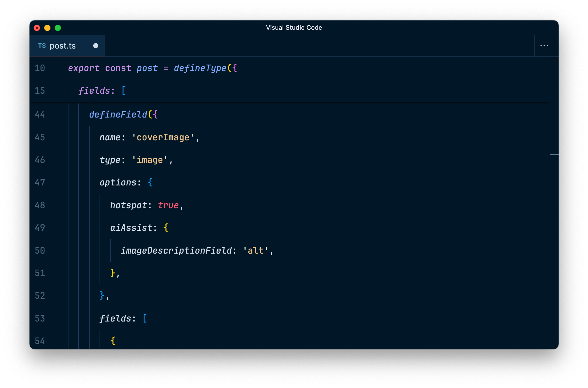Viewport: 588px width, 388px height.
Task: Click the yellow opening brace after aiAssist
Action: point(166,228)
